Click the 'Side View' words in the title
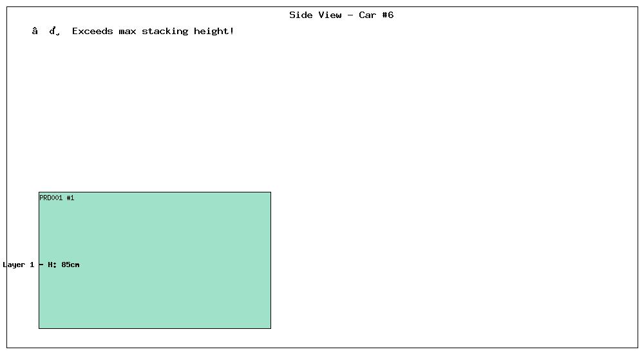The height and width of the screenshot is (354, 644). coord(316,15)
